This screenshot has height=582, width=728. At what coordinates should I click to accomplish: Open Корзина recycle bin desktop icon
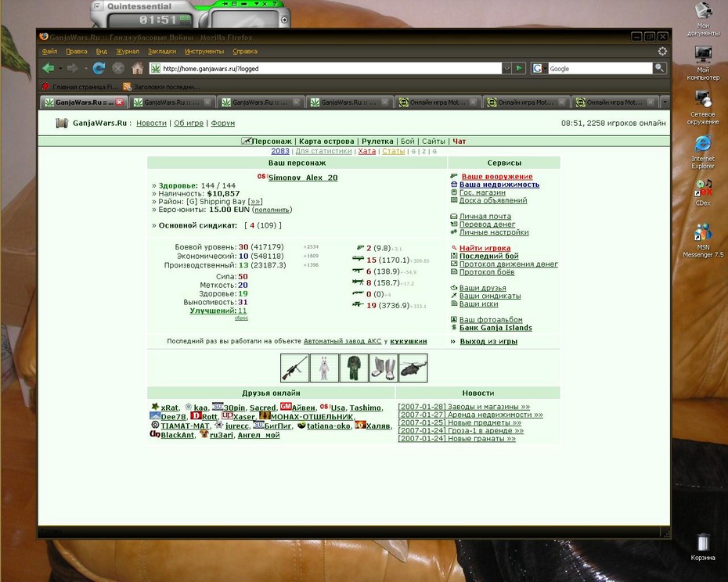[703, 546]
